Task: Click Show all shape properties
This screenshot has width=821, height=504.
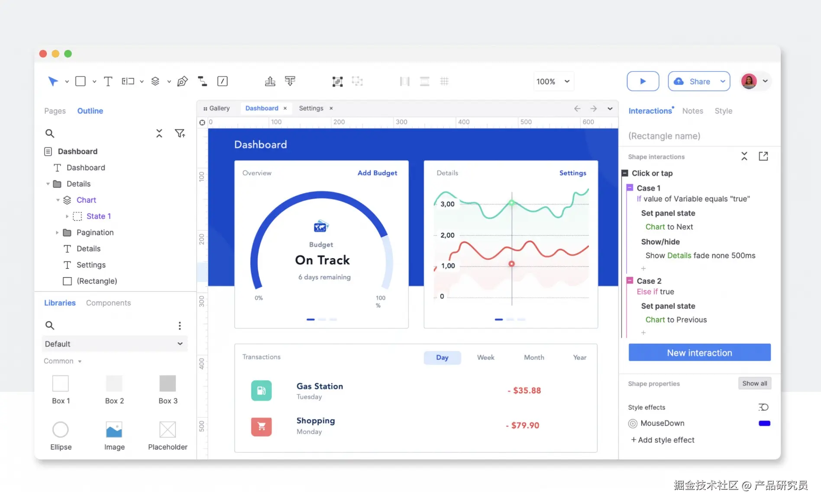Action: (754, 383)
